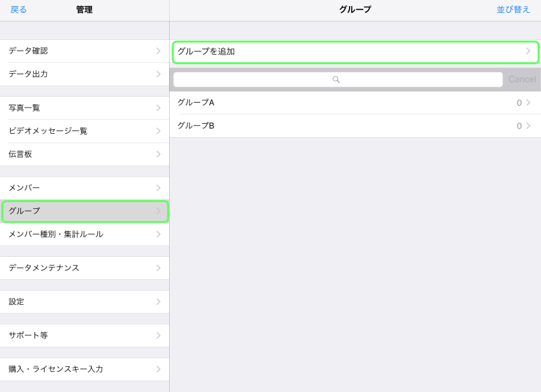Screen dimensions: 541x392
Task: Select highlighted グループ sidebar item
Action: 85,211
